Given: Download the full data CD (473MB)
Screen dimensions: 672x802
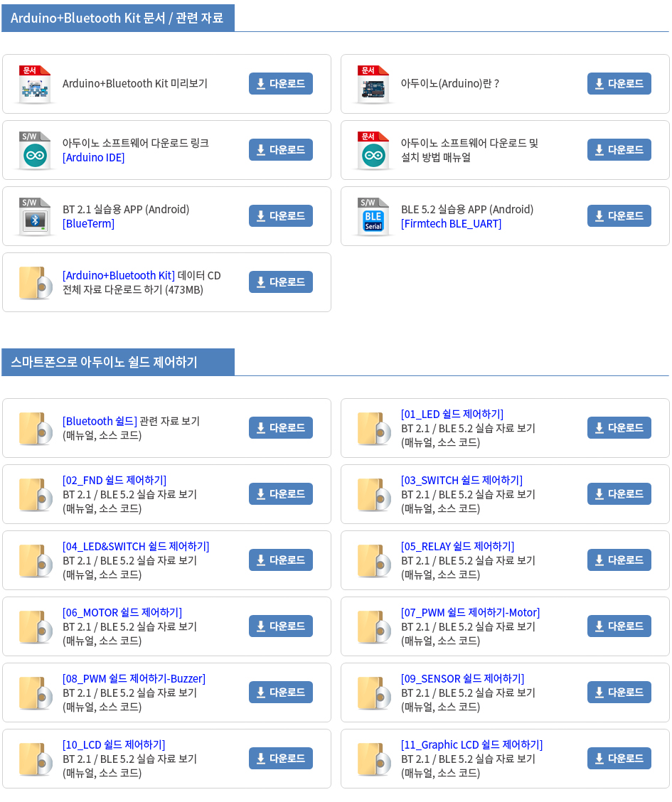Looking at the screenshot, I should tap(281, 282).
